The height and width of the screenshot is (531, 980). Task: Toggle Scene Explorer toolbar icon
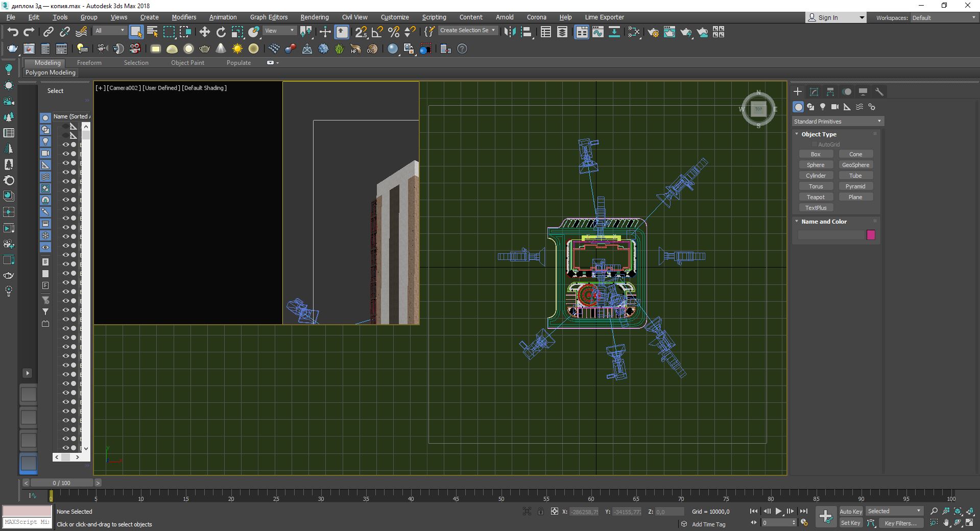[546, 32]
